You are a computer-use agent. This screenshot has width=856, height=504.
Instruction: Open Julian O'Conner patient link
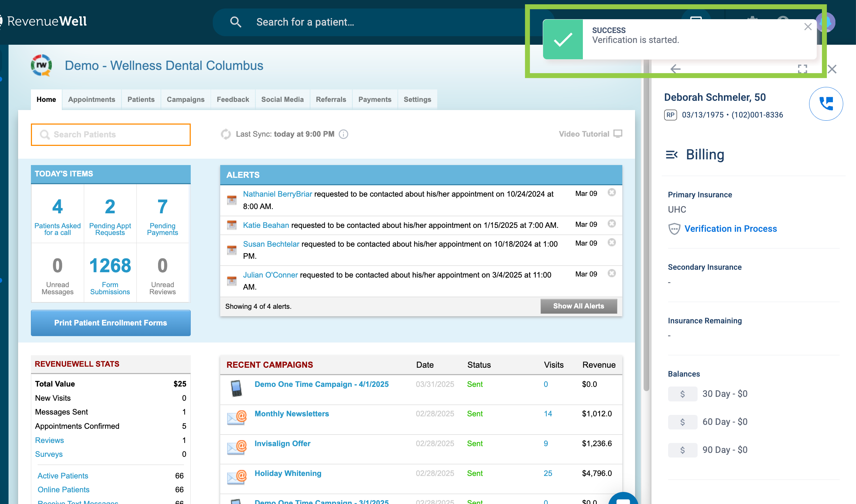pyautogui.click(x=270, y=275)
